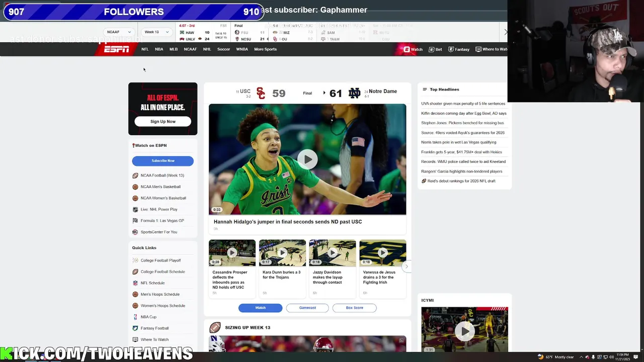Play the Jazzy Davidson layup video

pyautogui.click(x=333, y=253)
